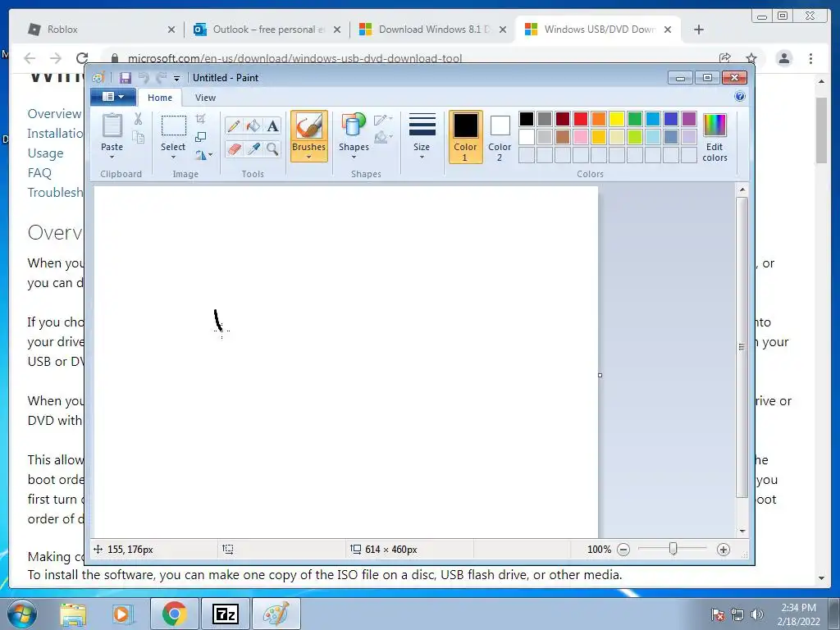
Task: Click the zoom slider handle
Action: [673, 549]
